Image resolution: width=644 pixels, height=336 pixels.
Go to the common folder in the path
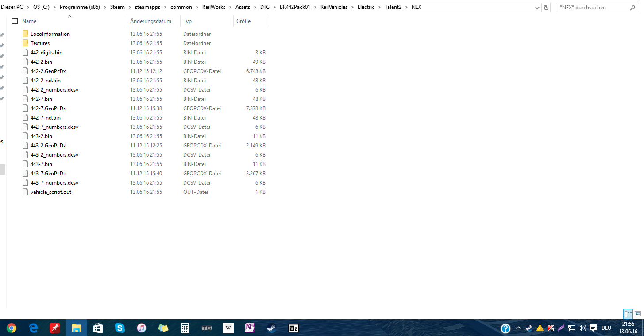[x=181, y=8]
